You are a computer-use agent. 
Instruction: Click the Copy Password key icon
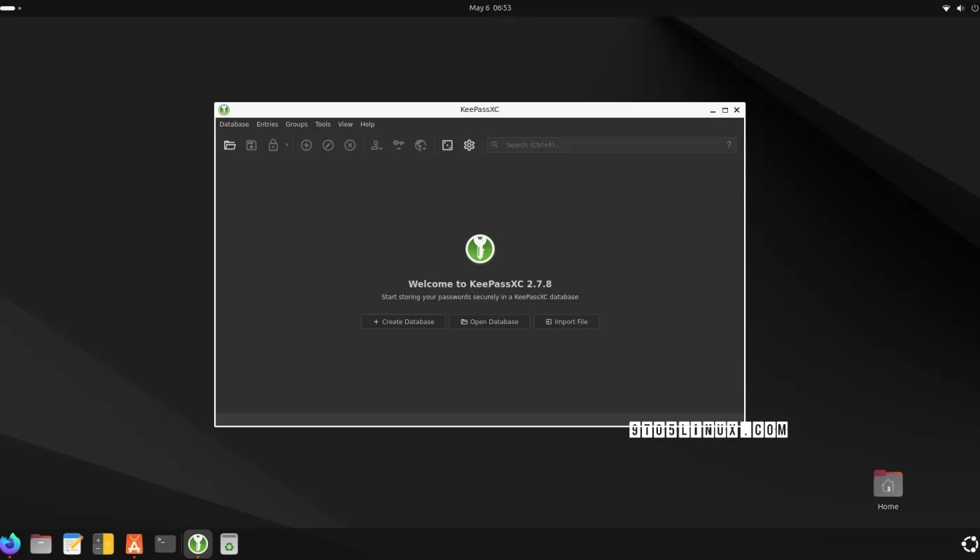[x=398, y=145]
